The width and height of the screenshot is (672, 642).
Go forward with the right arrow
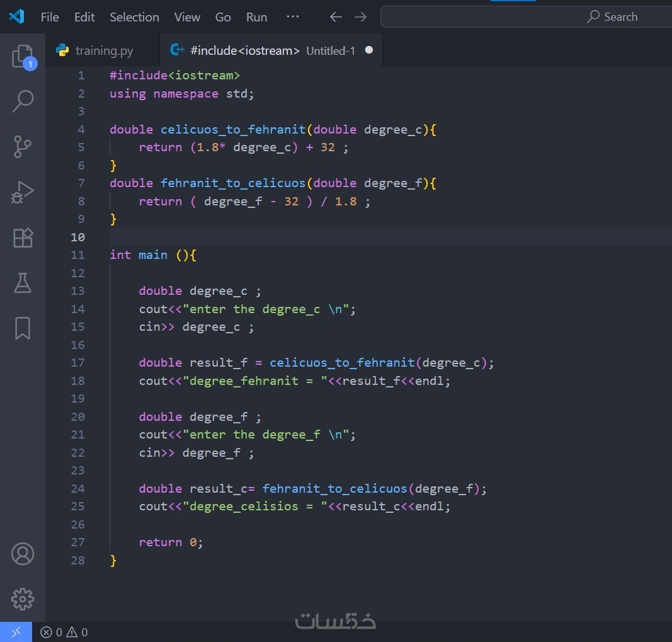coord(360,17)
